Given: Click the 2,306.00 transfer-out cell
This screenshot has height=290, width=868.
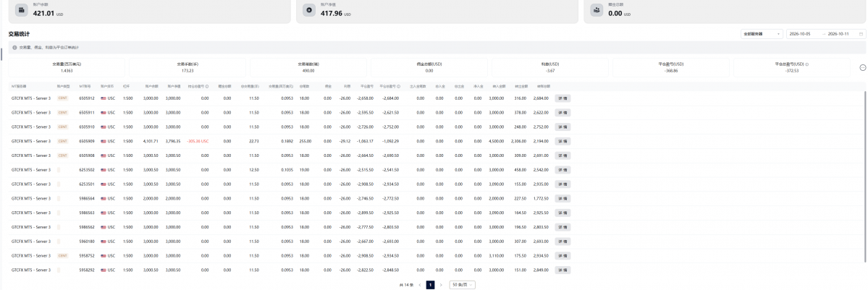Looking at the screenshot, I should click(518, 141).
